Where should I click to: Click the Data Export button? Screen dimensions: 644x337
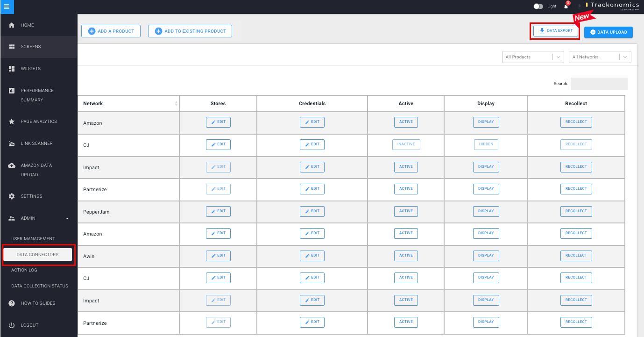point(556,31)
